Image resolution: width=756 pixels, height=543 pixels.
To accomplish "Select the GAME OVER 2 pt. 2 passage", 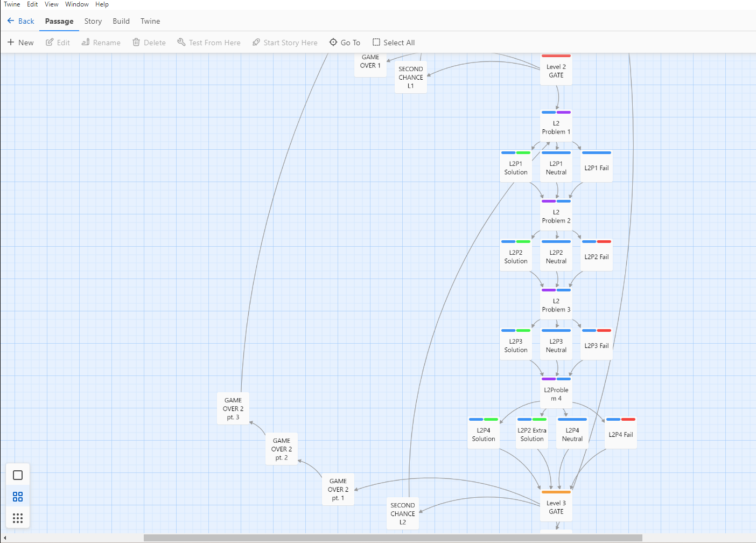I will tap(282, 449).
